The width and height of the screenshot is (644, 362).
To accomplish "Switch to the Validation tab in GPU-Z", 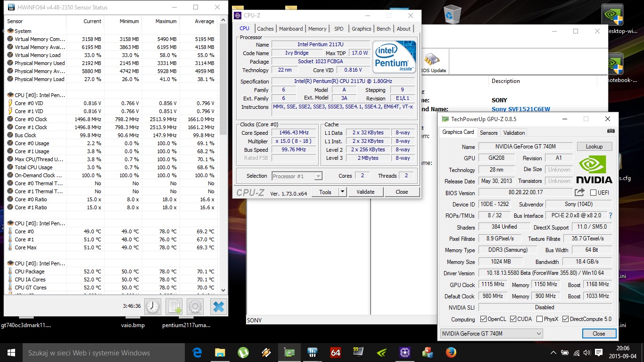I will (x=514, y=133).
